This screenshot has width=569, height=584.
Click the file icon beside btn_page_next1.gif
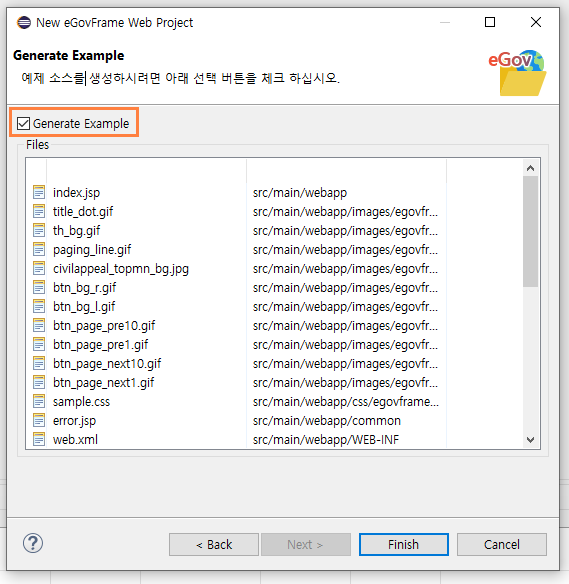coord(39,382)
